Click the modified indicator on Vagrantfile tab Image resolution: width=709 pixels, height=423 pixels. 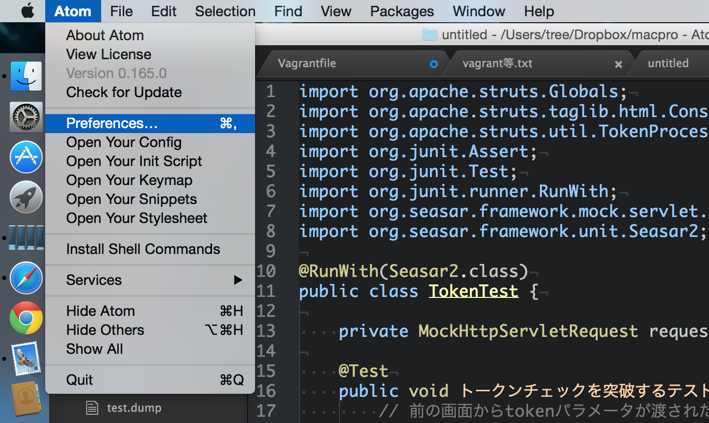pyautogui.click(x=434, y=64)
